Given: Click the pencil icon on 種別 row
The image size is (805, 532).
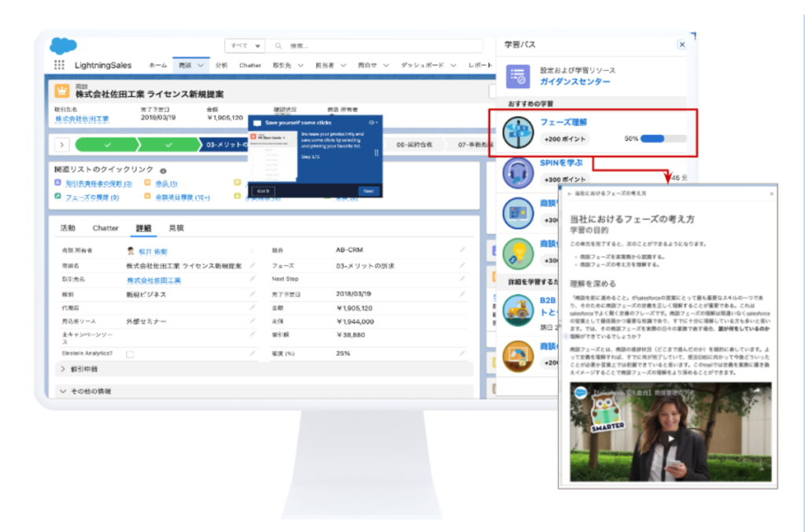Looking at the screenshot, I should click(x=252, y=294).
